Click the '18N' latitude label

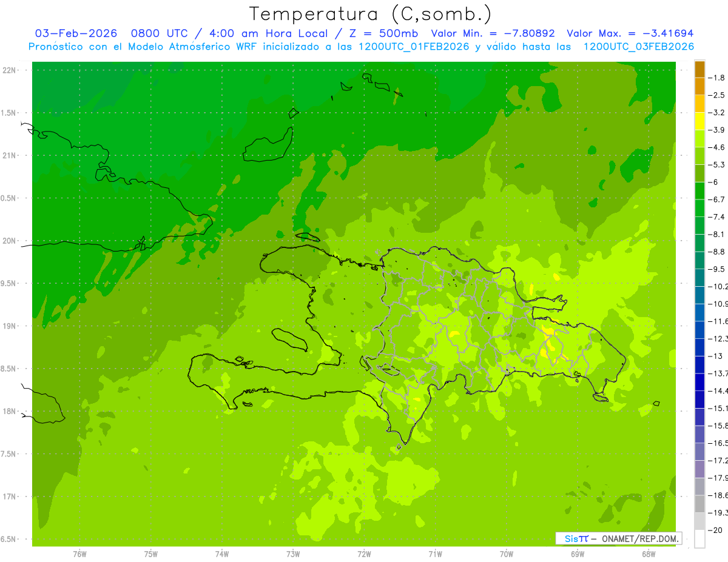point(9,412)
